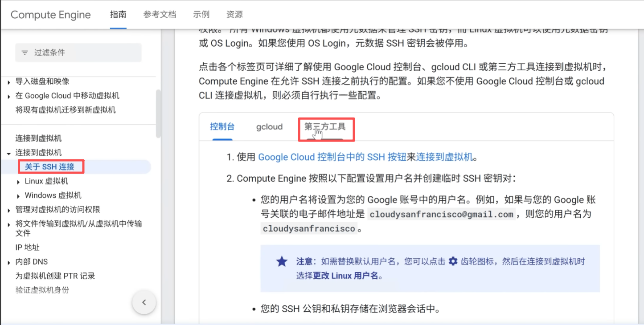The height and width of the screenshot is (325, 644).
Task: Select the gcloud tab
Action: click(269, 127)
